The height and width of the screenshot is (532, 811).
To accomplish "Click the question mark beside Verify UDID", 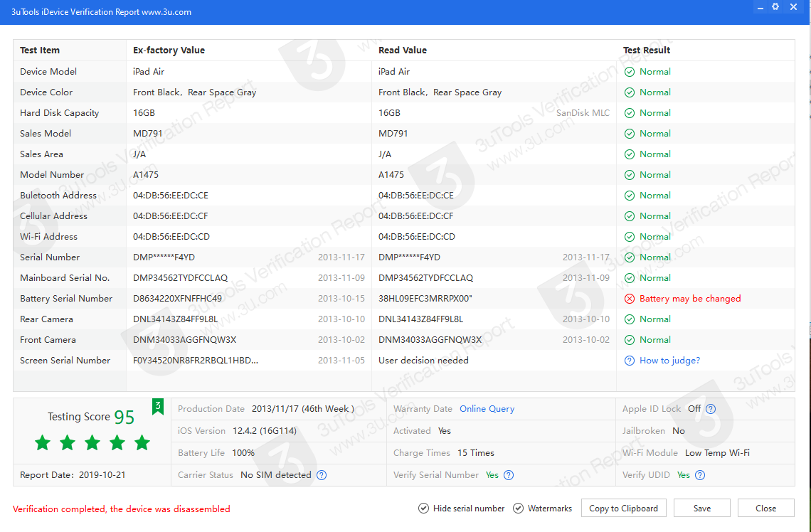I will (x=700, y=475).
